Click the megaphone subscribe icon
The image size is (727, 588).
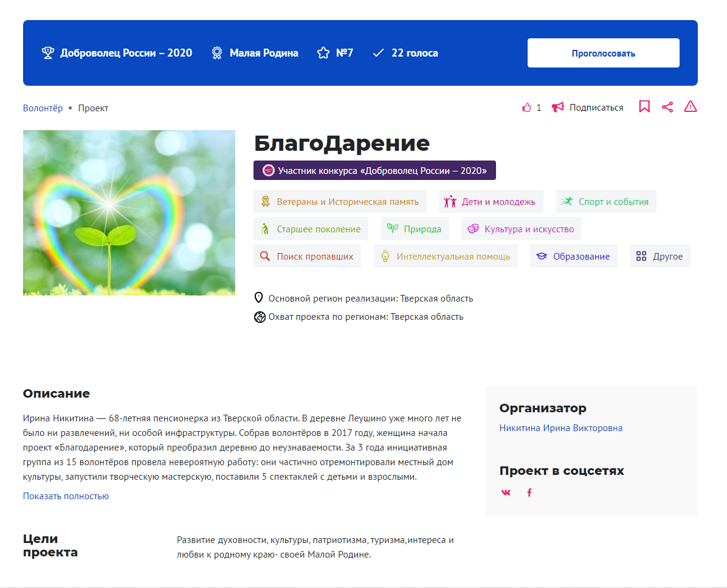(558, 107)
